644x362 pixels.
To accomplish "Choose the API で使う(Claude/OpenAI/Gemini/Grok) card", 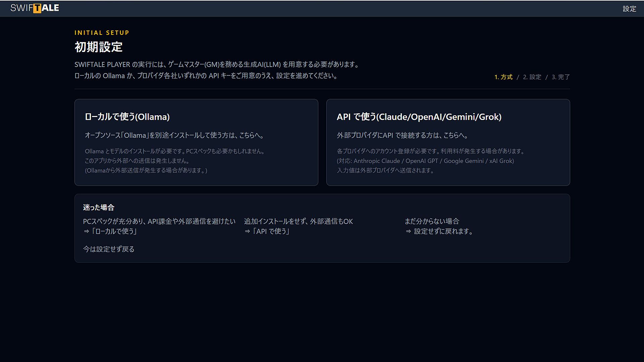I will click(x=448, y=142).
